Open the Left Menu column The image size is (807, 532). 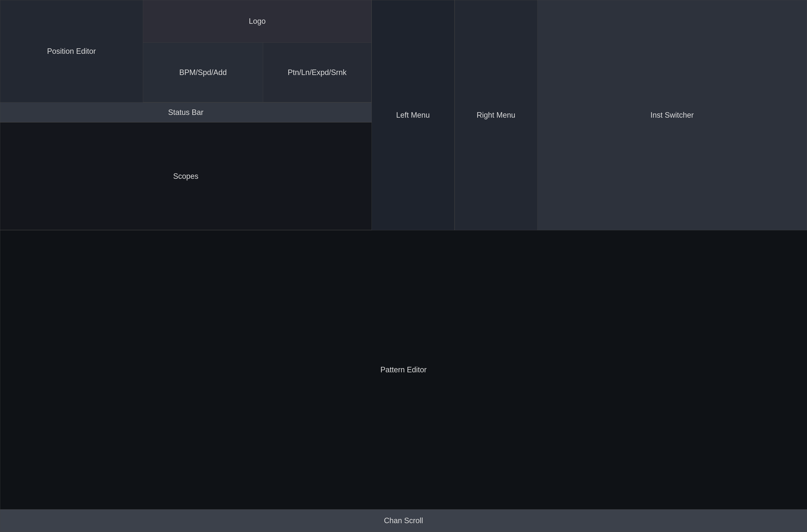click(413, 115)
